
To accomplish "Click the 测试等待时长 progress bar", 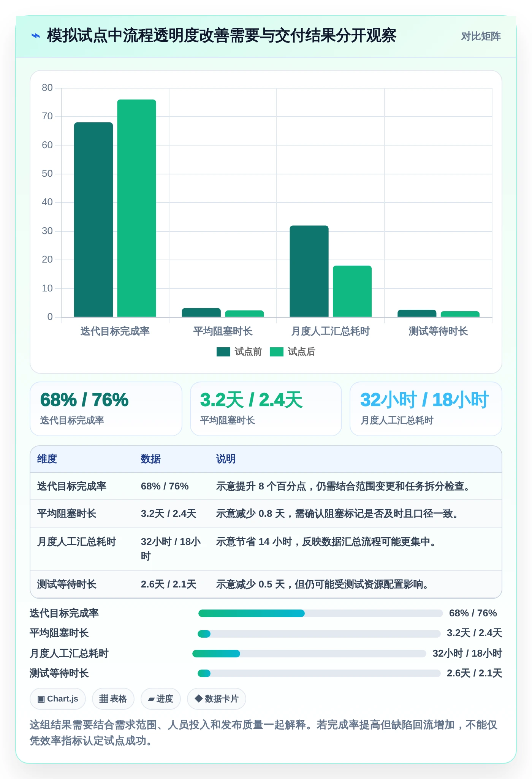I will pyautogui.click(x=319, y=673).
